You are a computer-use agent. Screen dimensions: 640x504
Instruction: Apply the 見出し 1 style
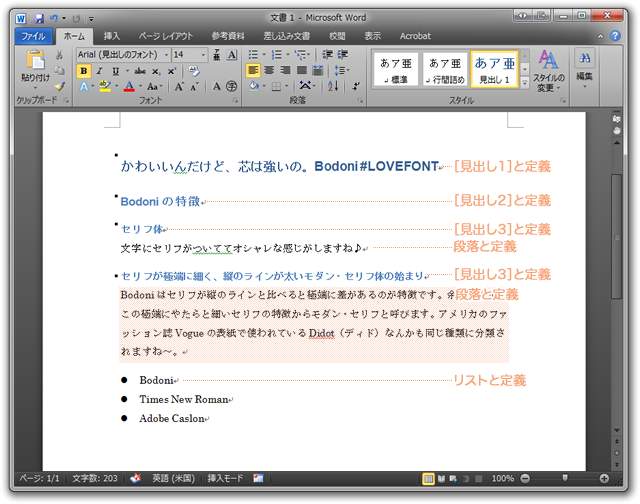point(494,70)
